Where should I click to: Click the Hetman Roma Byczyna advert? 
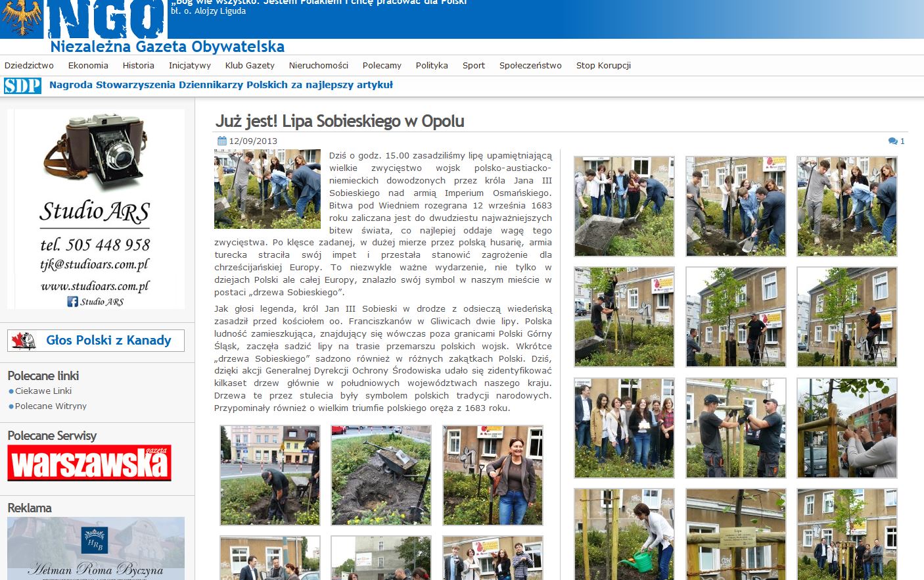click(96, 548)
